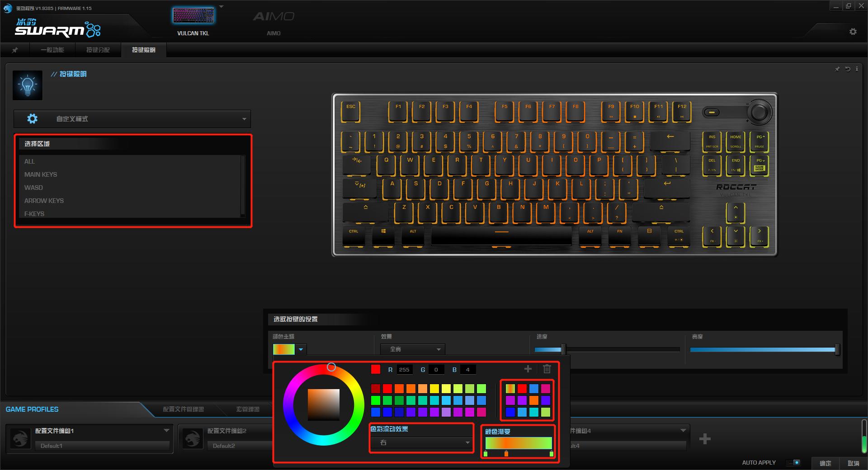This screenshot has width=868, height=470.
Task: Select the 按键照明 tab
Action: point(144,50)
